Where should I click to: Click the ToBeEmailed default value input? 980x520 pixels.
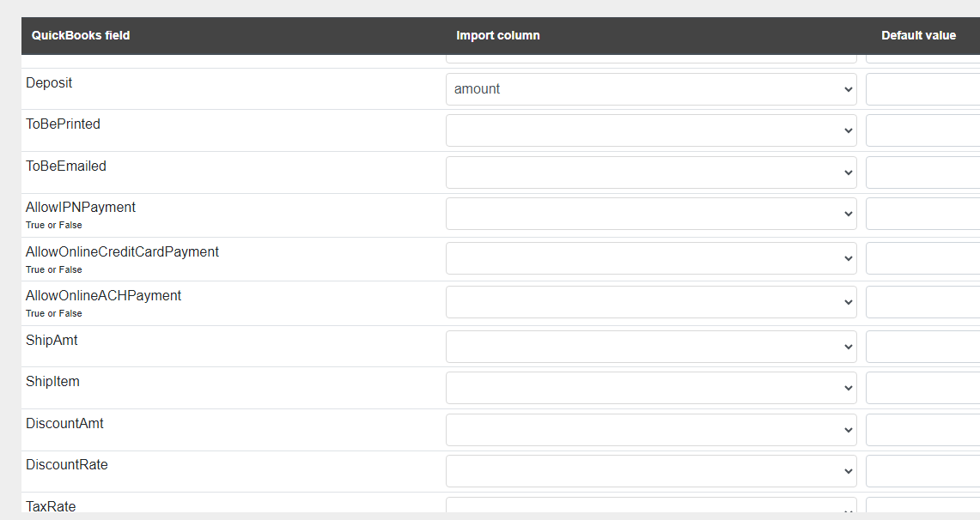point(923,172)
